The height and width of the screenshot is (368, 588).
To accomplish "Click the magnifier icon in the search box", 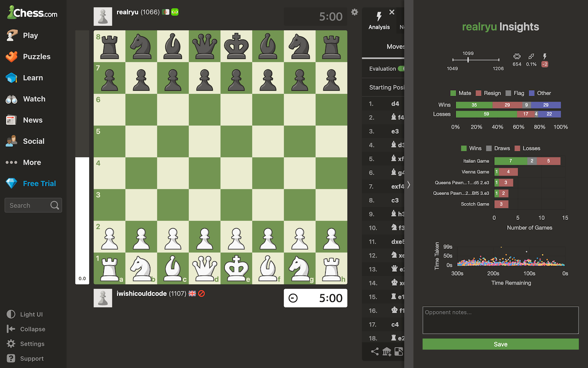I will [55, 205].
